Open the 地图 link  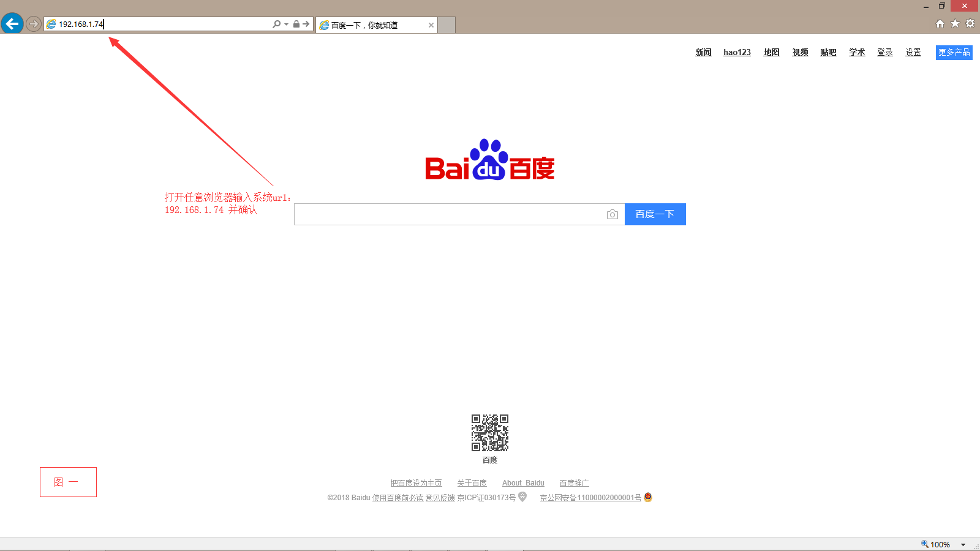point(771,53)
